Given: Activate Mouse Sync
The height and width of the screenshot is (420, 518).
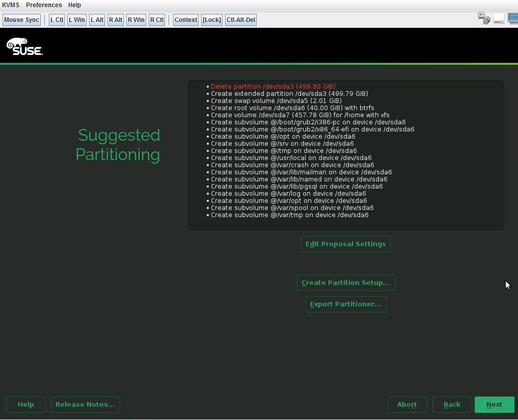Looking at the screenshot, I should pos(21,19).
